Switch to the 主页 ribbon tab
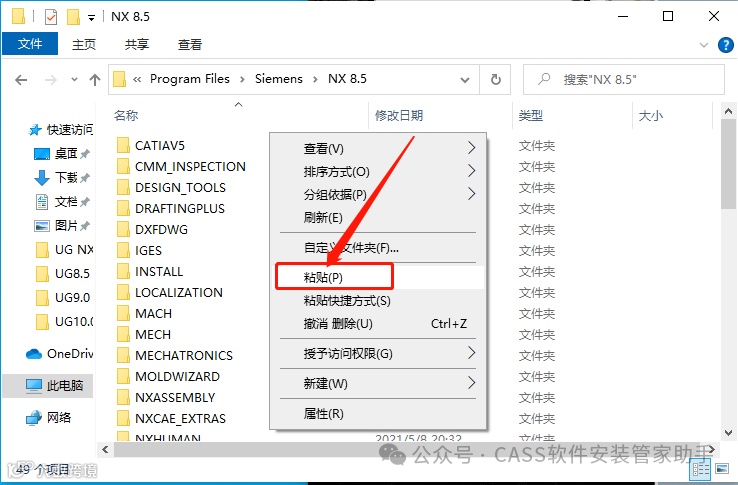Viewport: 738px width, 485px height. click(84, 44)
